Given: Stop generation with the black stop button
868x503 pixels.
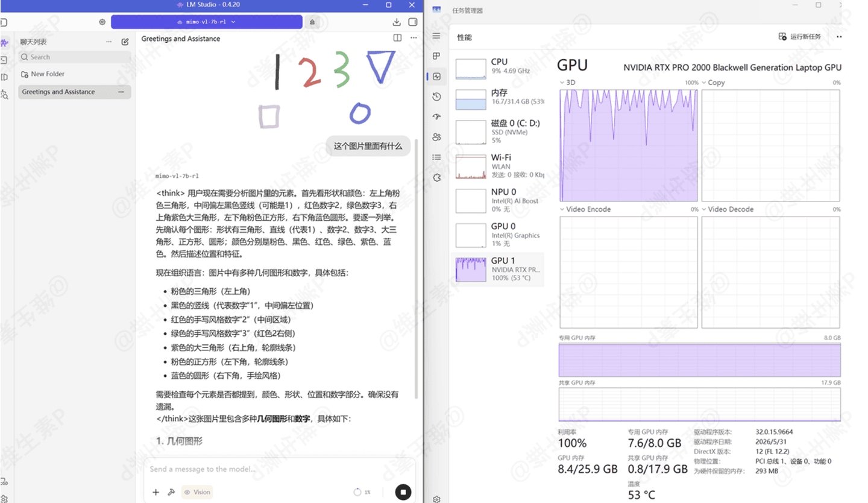Looking at the screenshot, I should (403, 492).
